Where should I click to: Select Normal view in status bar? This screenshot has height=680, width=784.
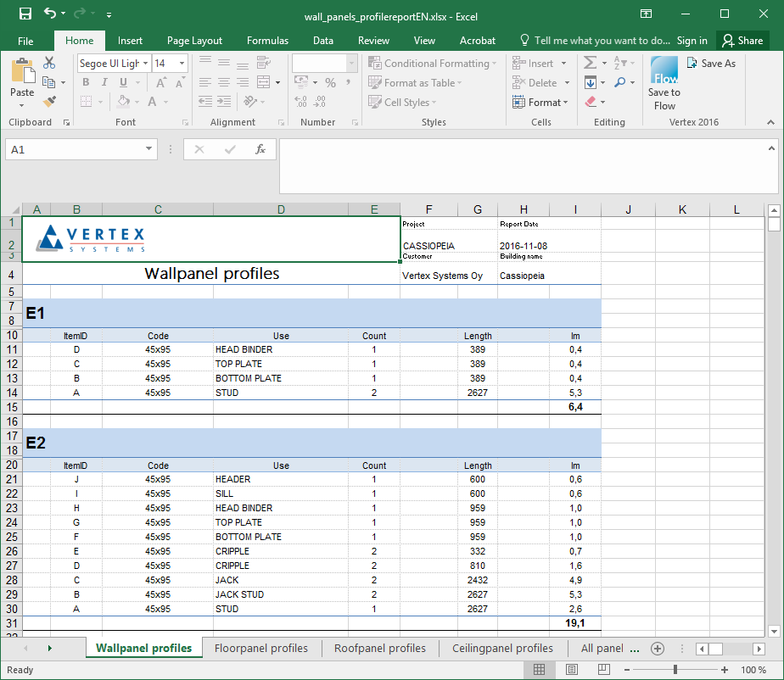(x=539, y=670)
